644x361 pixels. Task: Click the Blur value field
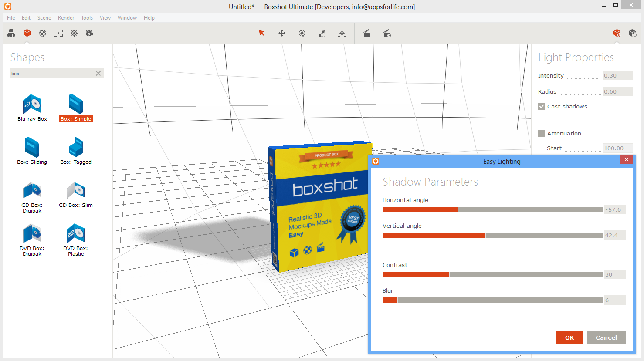coord(615,300)
